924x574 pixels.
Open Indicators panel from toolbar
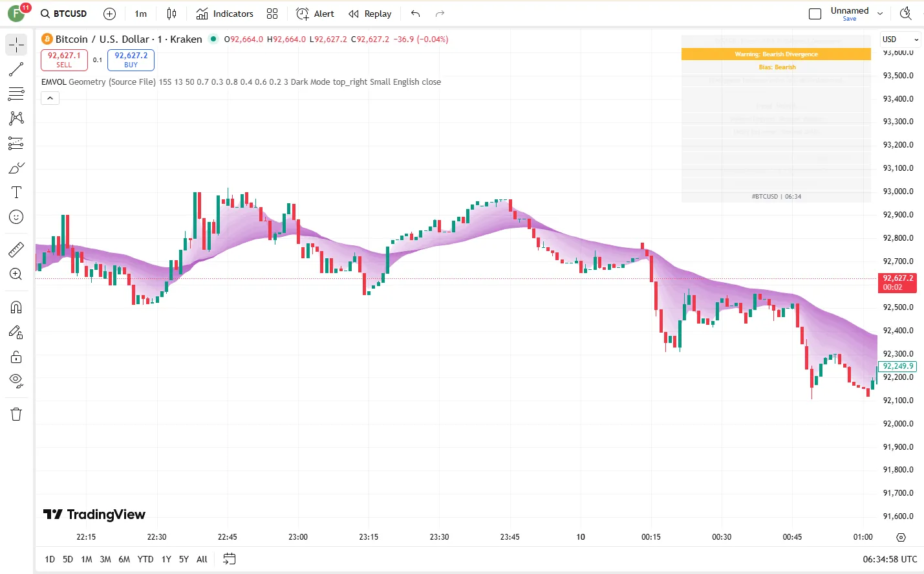click(225, 14)
